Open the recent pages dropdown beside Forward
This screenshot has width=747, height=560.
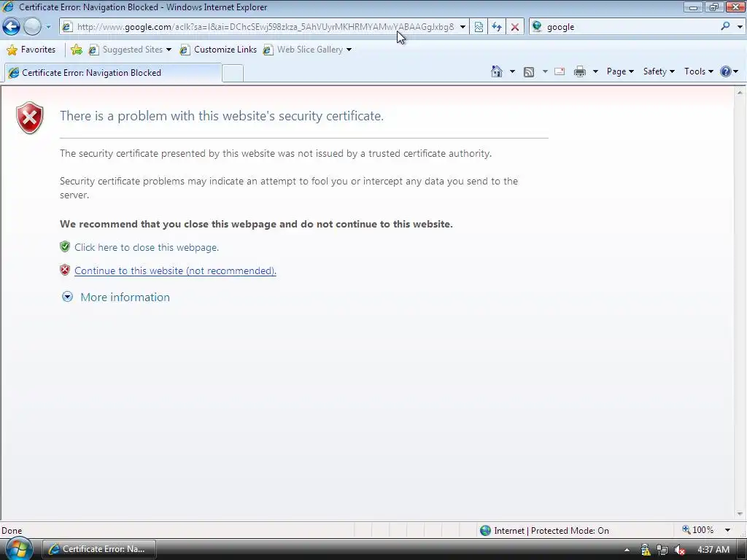tap(48, 27)
